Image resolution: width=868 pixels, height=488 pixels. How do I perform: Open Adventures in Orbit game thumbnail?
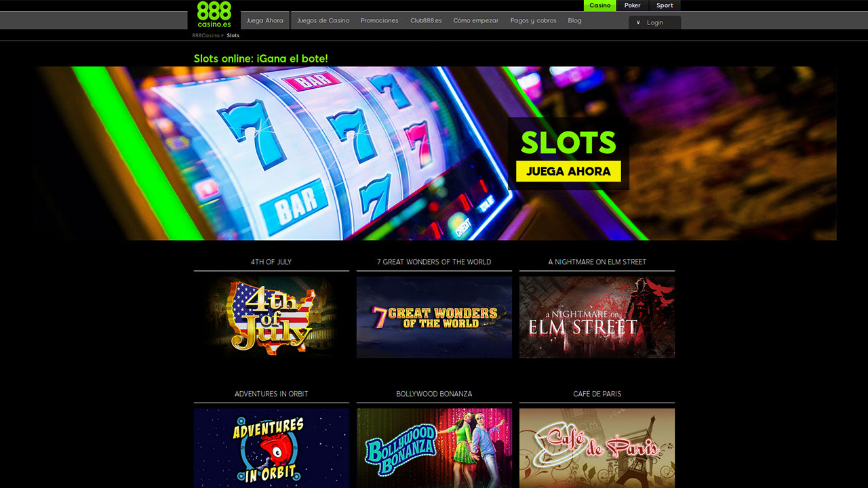[271, 448]
